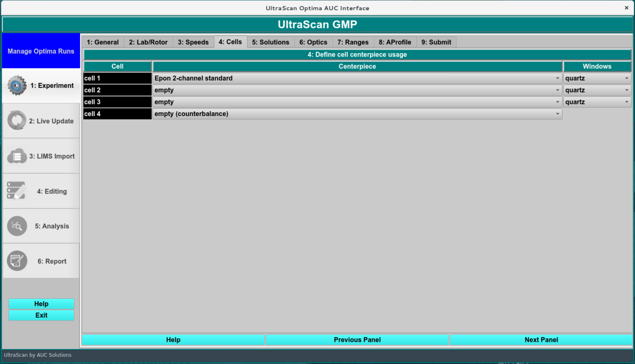Open cell 1 centerpiece dropdown
635x364 pixels.
[x=357, y=78]
